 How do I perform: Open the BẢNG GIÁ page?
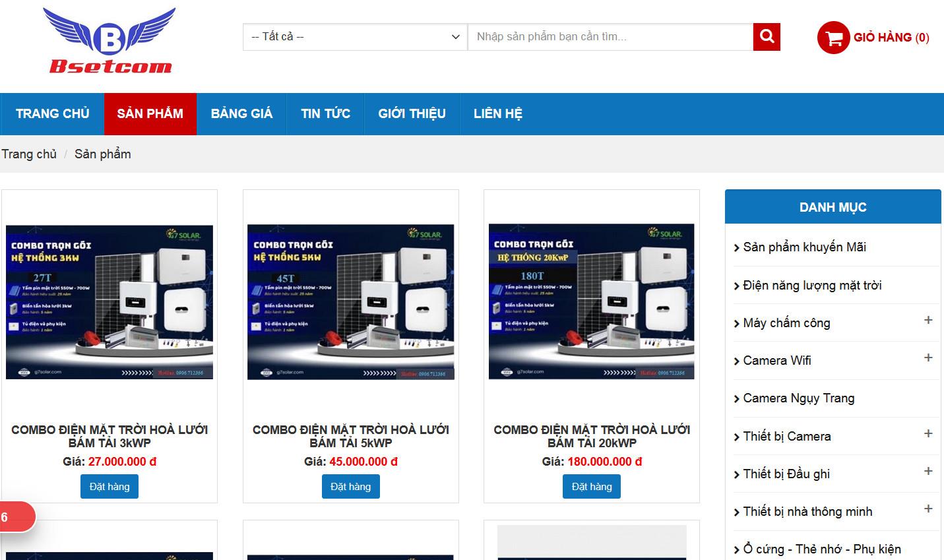click(x=241, y=113)
